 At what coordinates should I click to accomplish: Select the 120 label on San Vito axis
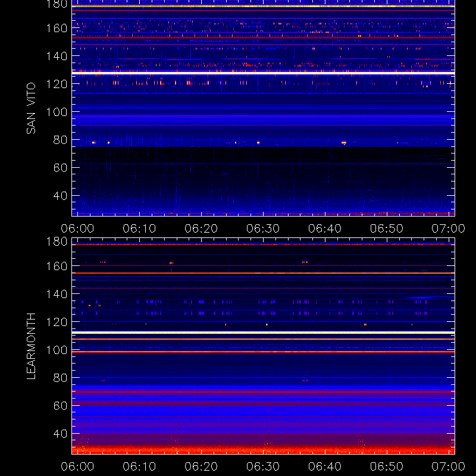point(57,84)
